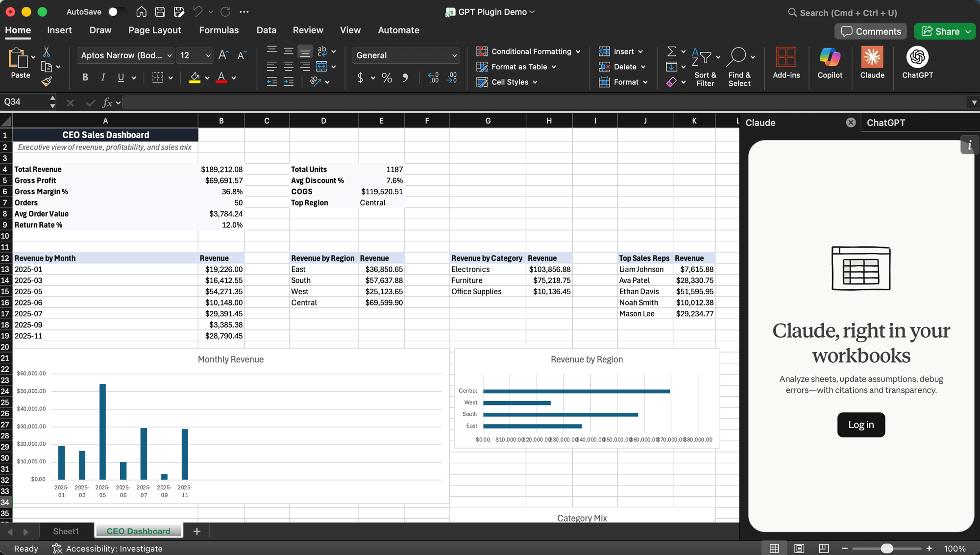Switch to the Formulas ribbon tab
Image resolution: width=980 pixels, height=555 pixels.
click(219, 30)
